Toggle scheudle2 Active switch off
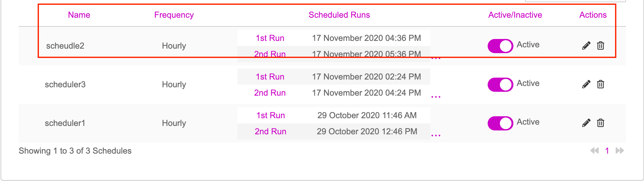Image resolution: width=644 pixels, height=181 pixels. 500,46
